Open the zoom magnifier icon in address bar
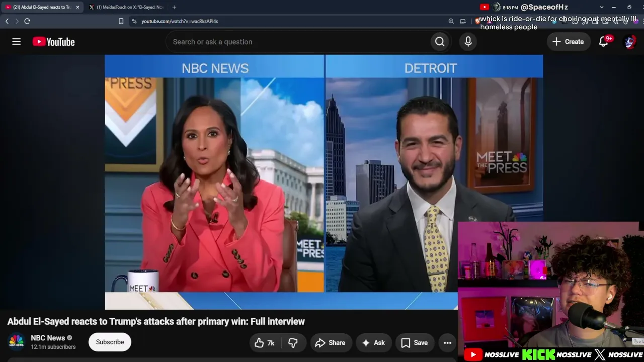 451,21
